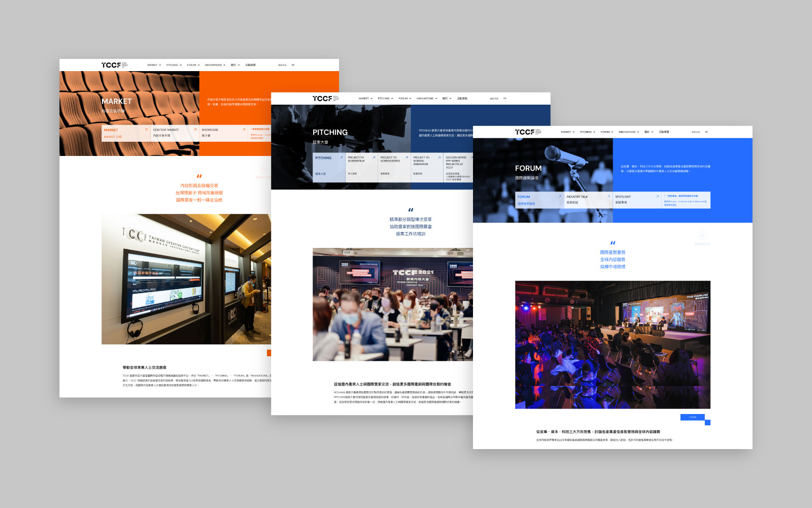Viewport: 812px width, 508px height.
Task: Click the EN language link on the Forum page
Action: (x=706, y=132)
